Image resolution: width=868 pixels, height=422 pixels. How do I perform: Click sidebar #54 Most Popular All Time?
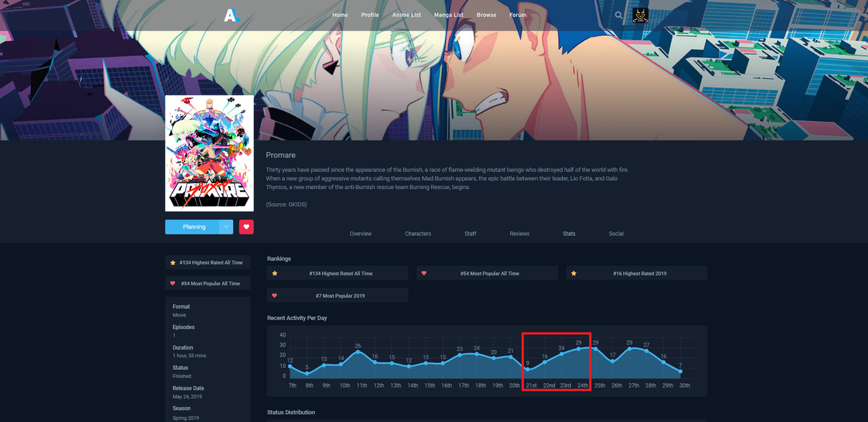[x=208, y=283]
